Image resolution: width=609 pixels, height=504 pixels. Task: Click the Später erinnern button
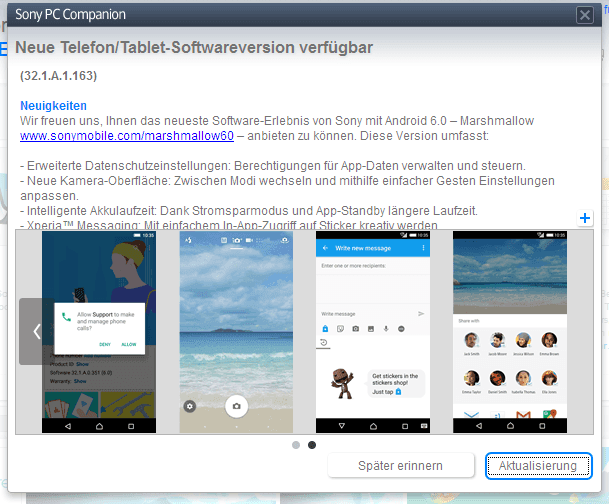pyautogui.click(x=400, y=466)
